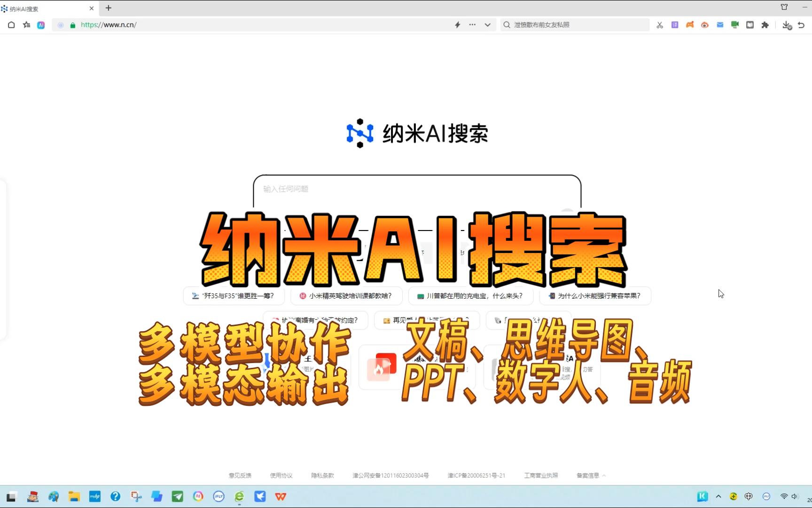Open the scissors screenshot tool

tap(660, 25)
